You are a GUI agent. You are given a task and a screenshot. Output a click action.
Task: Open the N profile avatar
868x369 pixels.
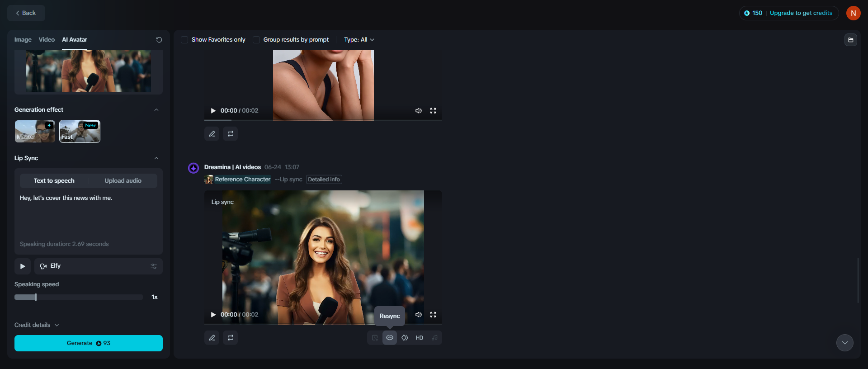854,13
